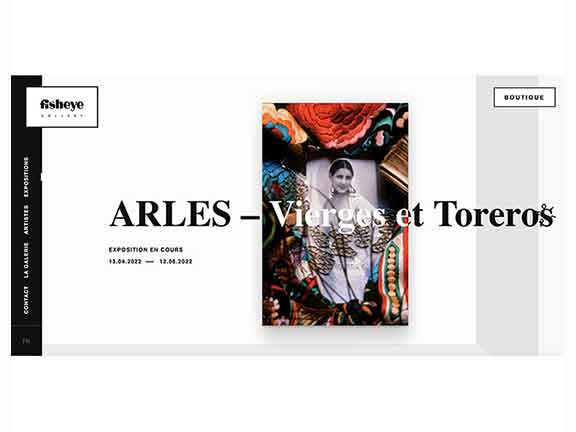Click the fisheye gallery logo

[62, 107]
